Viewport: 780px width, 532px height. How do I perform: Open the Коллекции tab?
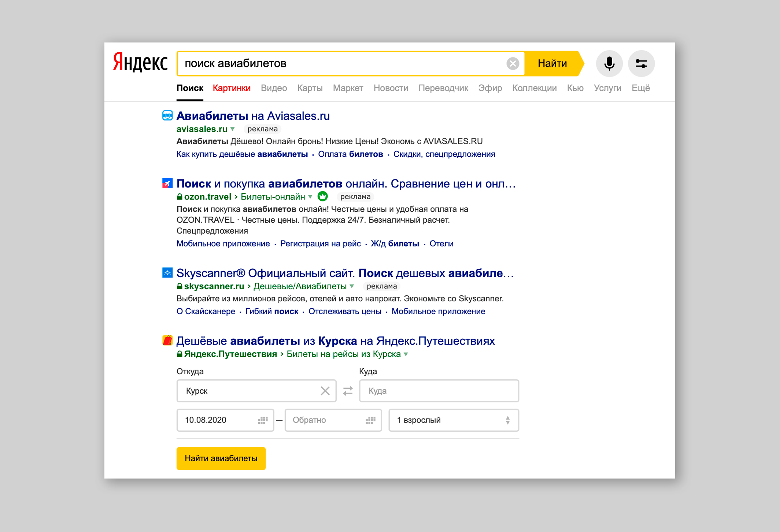click(x=535, y=88)
